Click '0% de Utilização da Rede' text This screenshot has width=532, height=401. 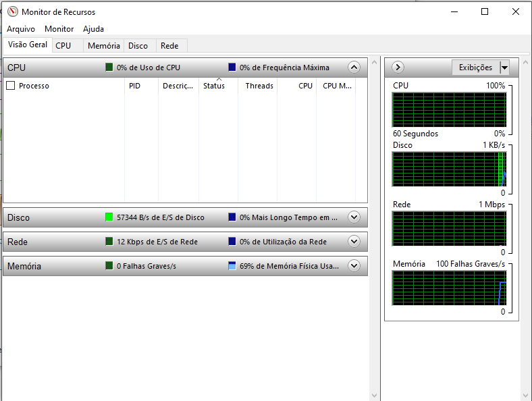coord(283,242)
